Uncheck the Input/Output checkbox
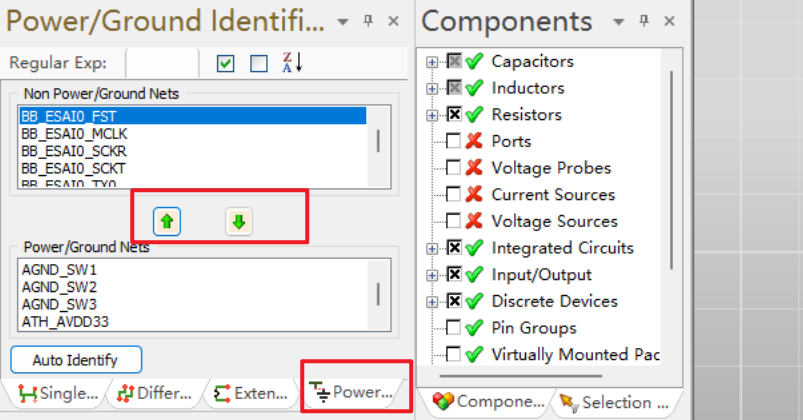Image resolution: width=803 pixels, height=420 pixels. [454, 274]
